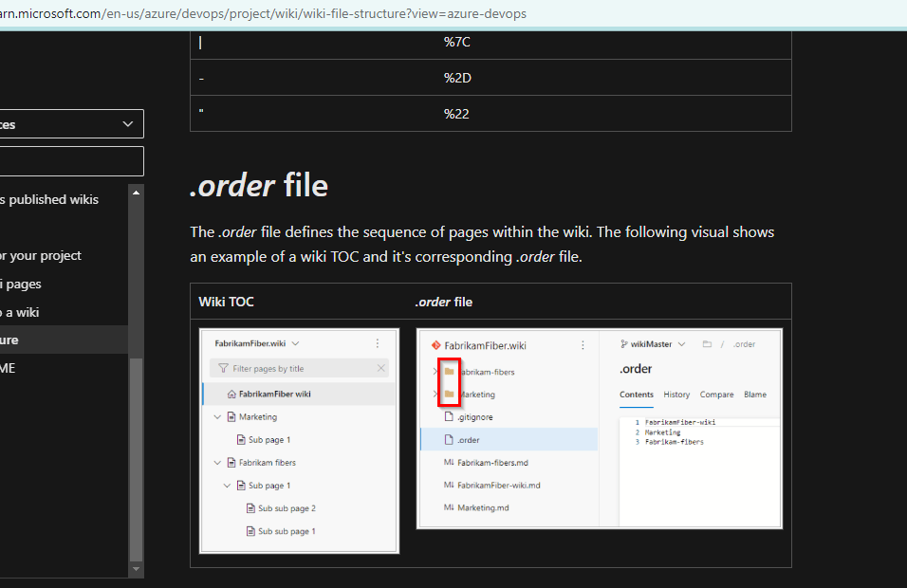Open the more options ellipsis in the wiki TOC
The width and height of the screenshot is (907, 588).
377,342
